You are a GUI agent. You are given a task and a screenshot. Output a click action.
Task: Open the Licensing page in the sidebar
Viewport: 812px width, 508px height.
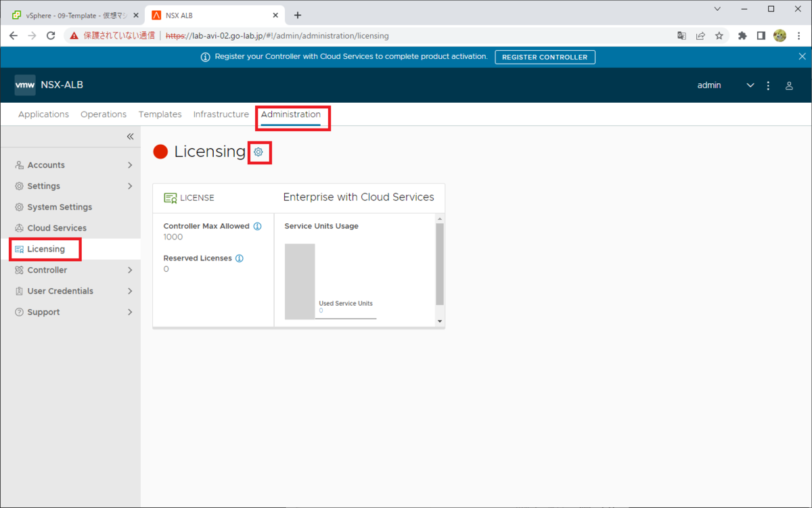[x=70, y=249]
